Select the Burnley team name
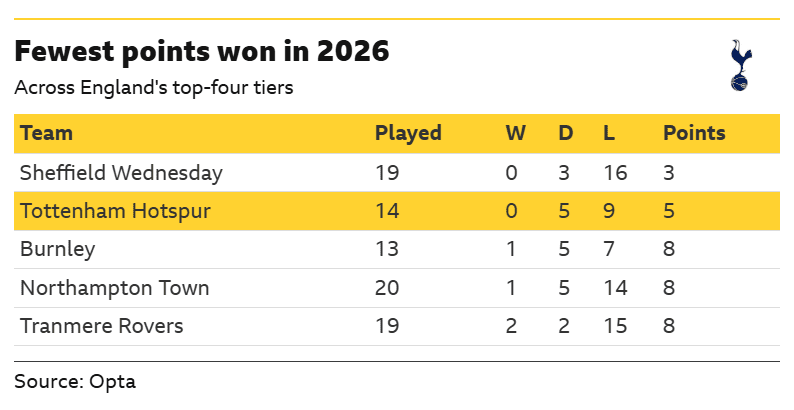794x410 pixels. point(54,250)
